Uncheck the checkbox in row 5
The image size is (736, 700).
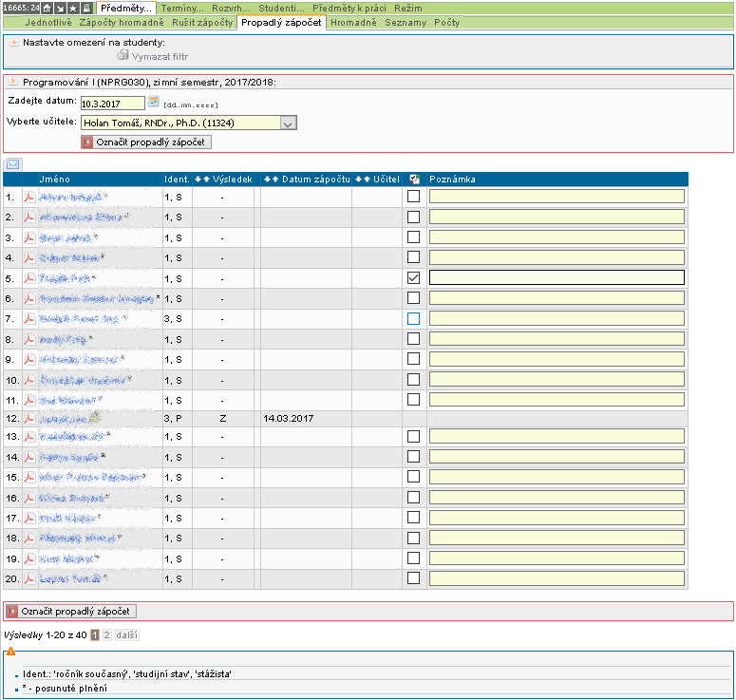point(413,277)
